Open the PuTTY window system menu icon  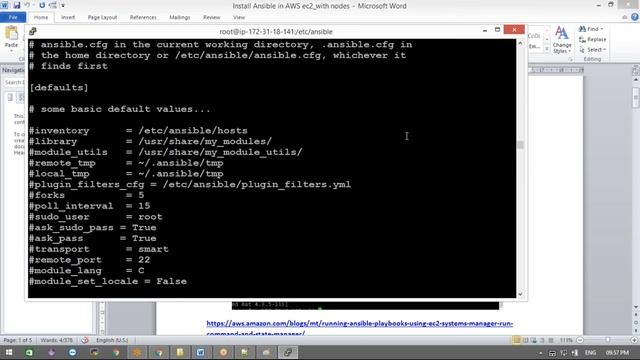pos(33,31)
